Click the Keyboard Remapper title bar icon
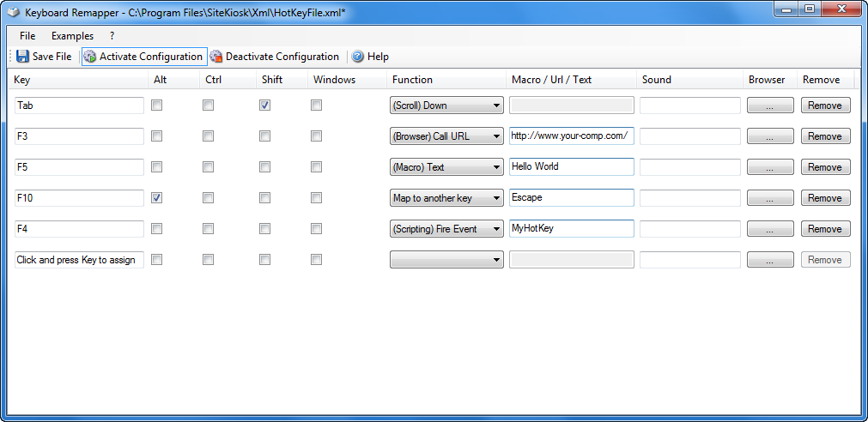 13,13
